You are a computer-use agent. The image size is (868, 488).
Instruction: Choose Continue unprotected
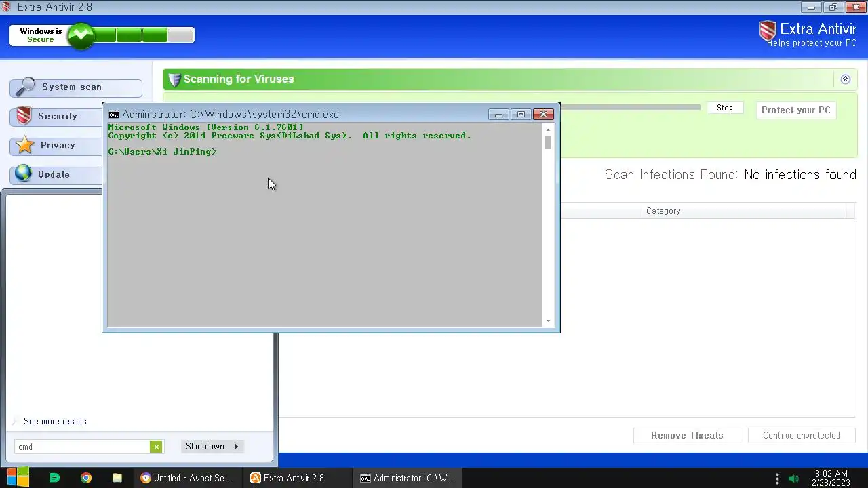(801, 435)
